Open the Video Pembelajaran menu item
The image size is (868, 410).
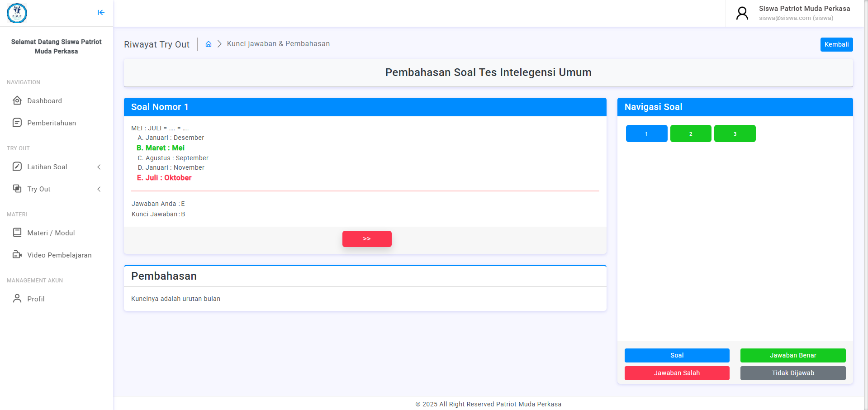[x=57, y=255]
